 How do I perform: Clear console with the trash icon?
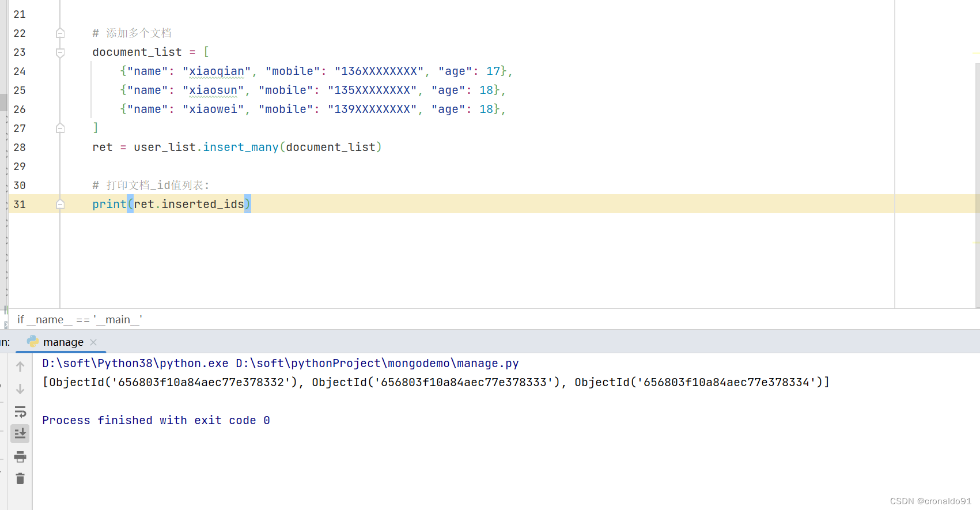point(20,478)
